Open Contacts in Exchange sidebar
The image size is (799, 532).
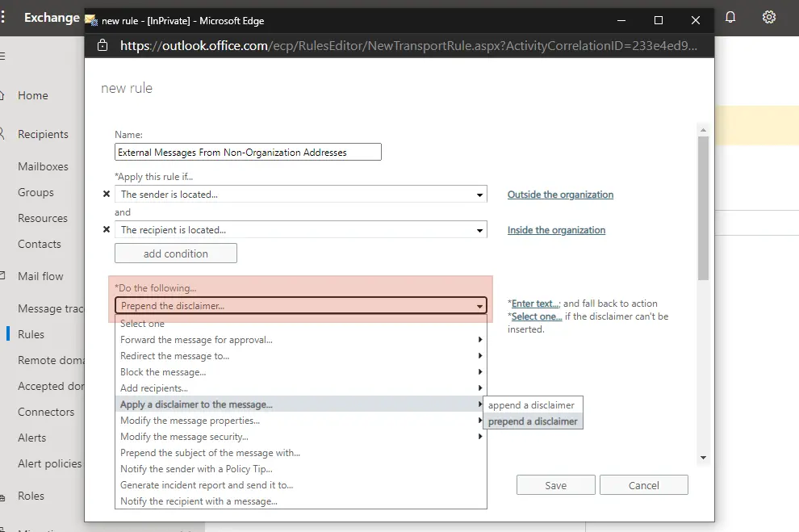(x=40, y=244)
